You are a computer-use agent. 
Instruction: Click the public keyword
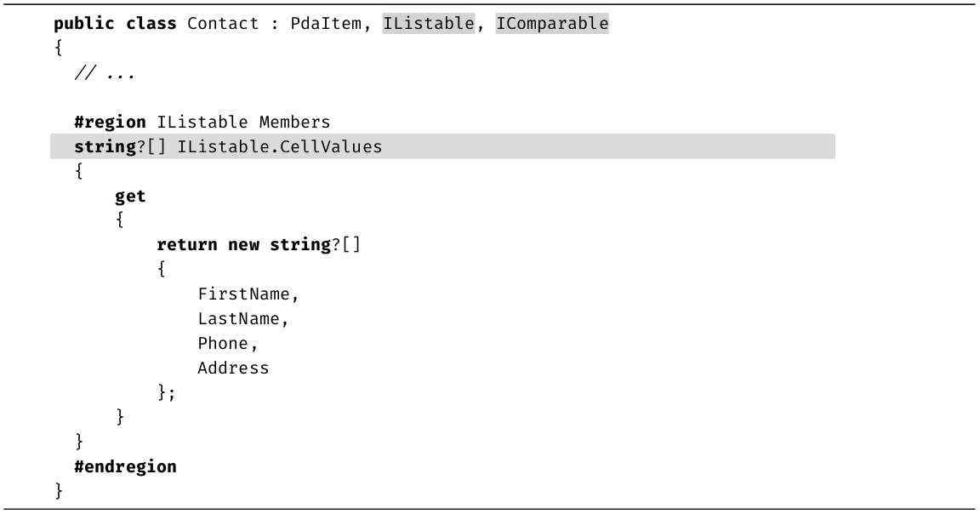pos(84,24)
